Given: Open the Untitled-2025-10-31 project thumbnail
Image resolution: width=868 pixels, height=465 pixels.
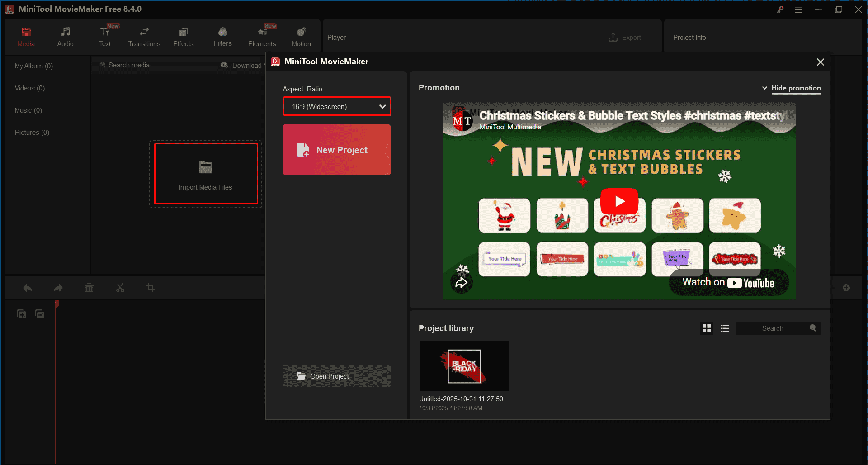Looking at the screenshot, I should [464, 365].
